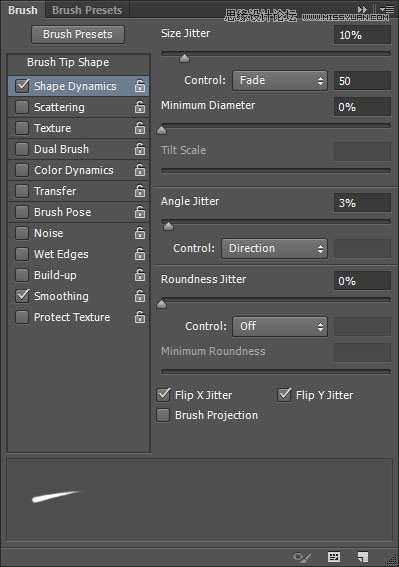Screen dimensions: 399x567
Task: Click the Brush Presets button
Action: pyautogui.click(x=78, y=34)
